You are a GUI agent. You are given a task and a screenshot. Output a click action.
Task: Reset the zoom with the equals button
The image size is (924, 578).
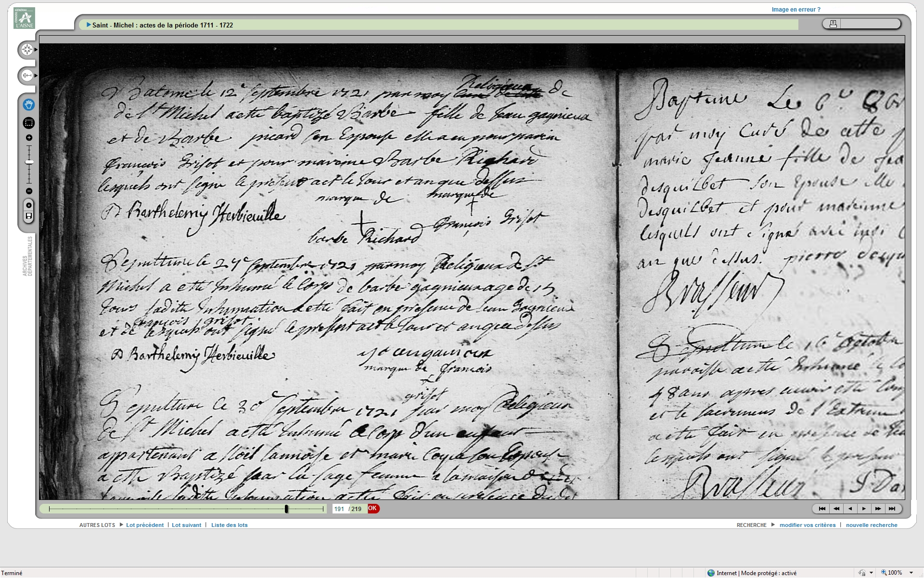pyautogui.click(x=29, y=206)
